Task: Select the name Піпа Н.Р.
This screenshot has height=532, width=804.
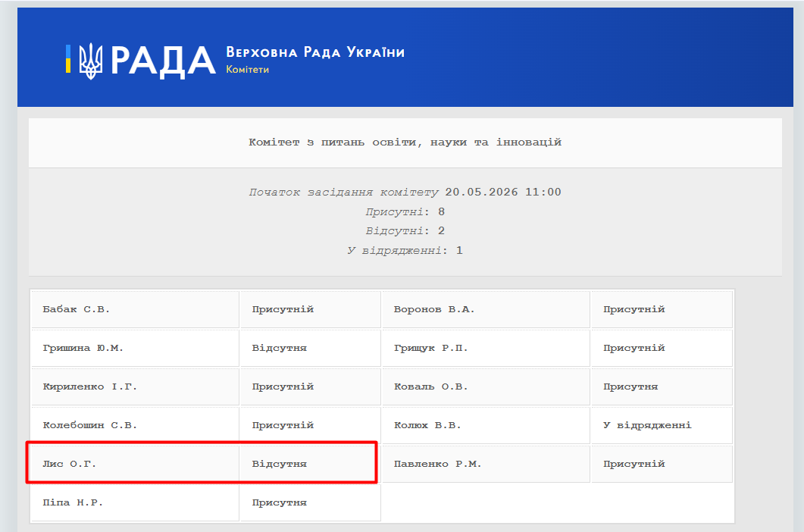Action: coord(72,502)
